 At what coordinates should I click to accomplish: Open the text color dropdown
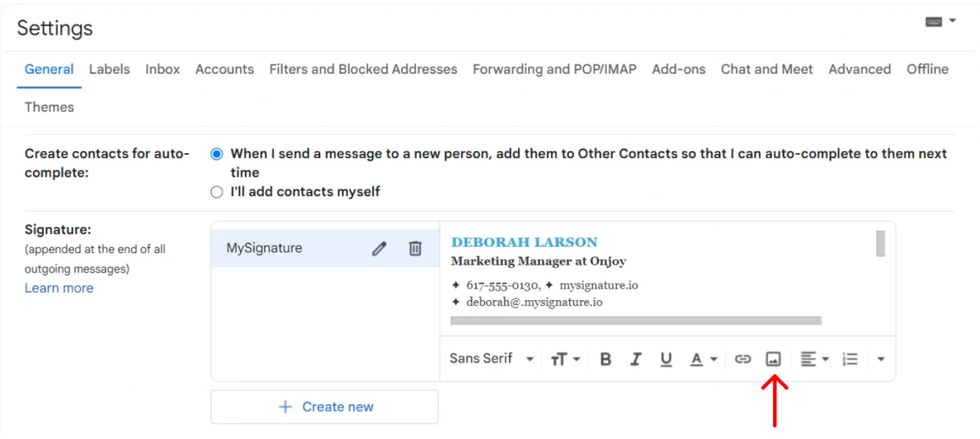704,359
